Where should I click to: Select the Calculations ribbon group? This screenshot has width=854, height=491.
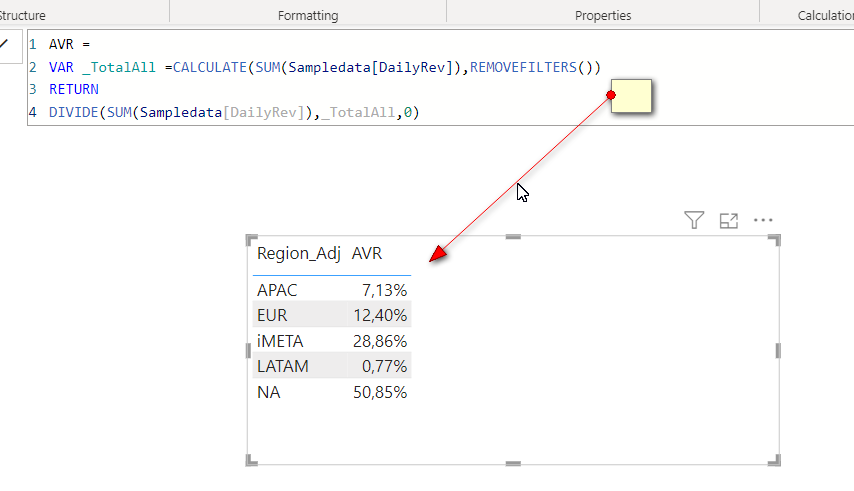[x=826, y=15]
